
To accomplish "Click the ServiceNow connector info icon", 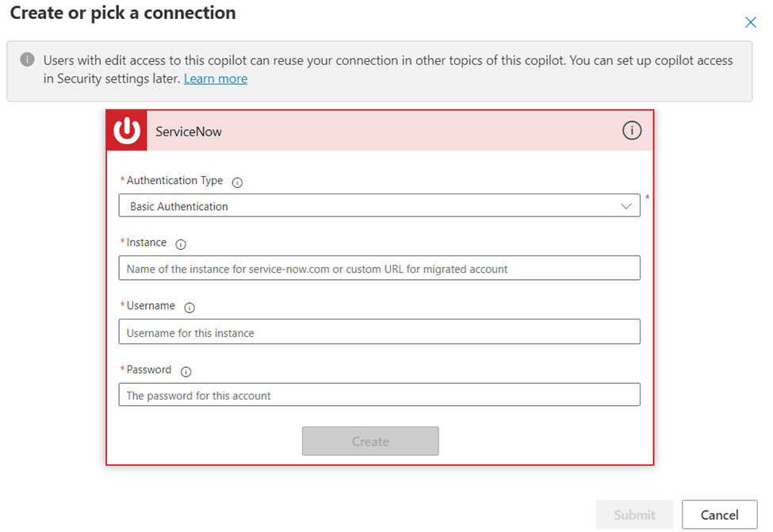I will coord(631,131).
